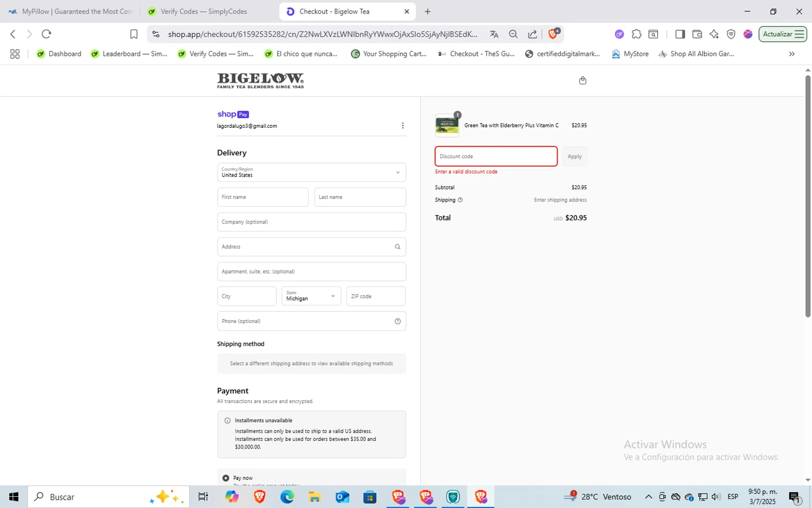Show phone number help tooltip icon
The image size is (812, 508).
point(397,321)
